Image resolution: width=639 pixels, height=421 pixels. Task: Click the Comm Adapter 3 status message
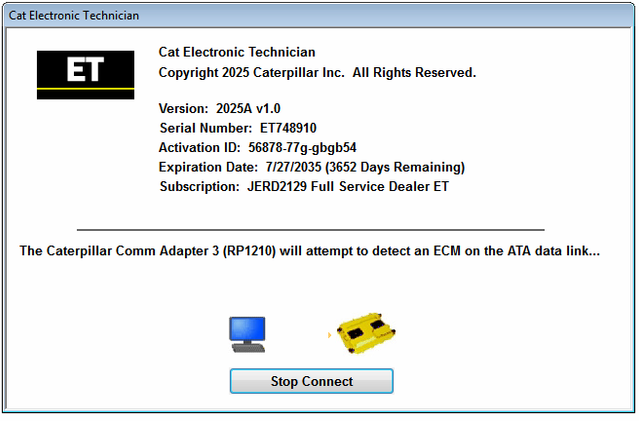(309, 251)
